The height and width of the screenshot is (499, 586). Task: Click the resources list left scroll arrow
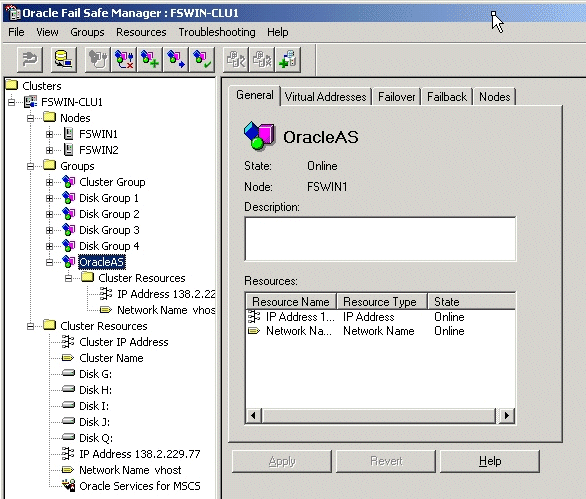(x=253, y=416)
